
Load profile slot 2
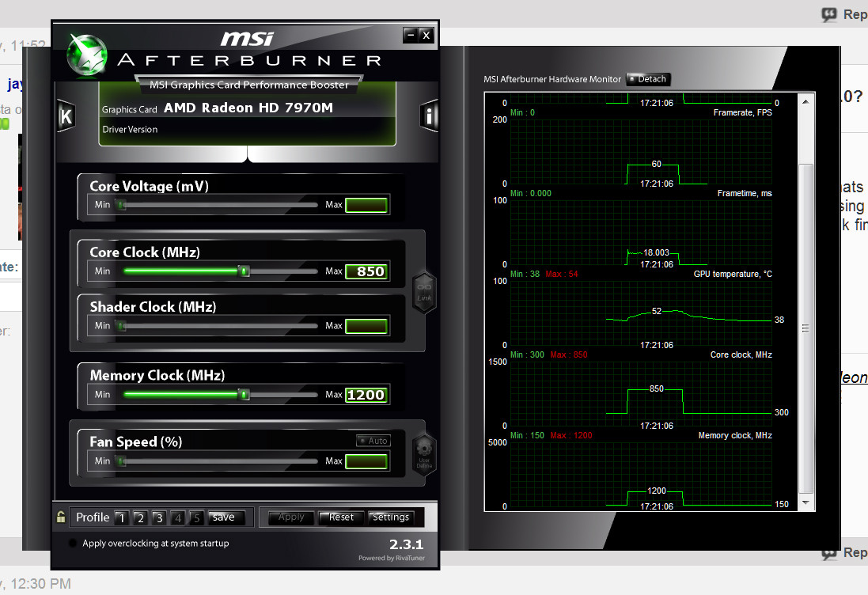pyautogui.click(x=141, y=517)
